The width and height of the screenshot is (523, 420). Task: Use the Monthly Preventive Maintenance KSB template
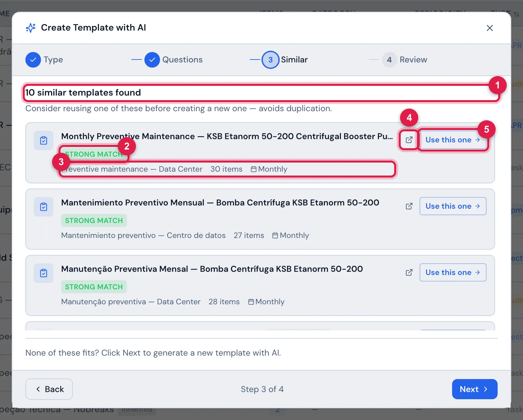[x=453, y=140]
